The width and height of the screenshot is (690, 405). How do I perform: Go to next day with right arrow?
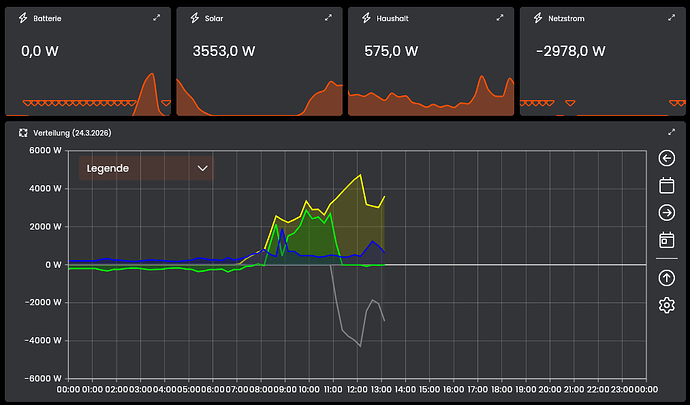[x=667, y=212]
